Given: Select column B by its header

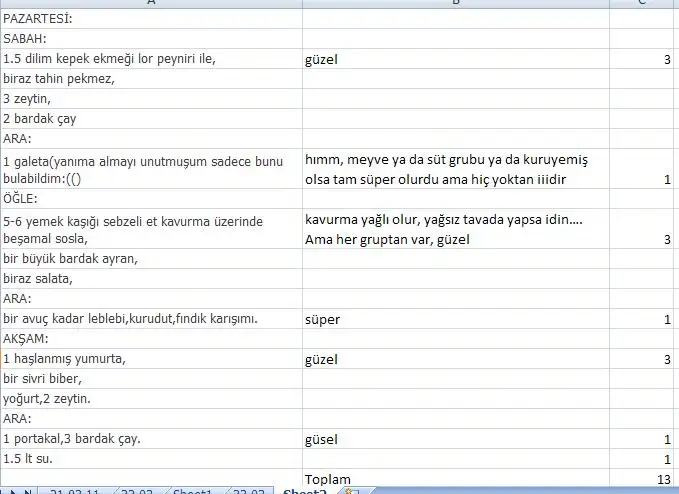Looking at the screenshot, I should click(x=455, y=3).
